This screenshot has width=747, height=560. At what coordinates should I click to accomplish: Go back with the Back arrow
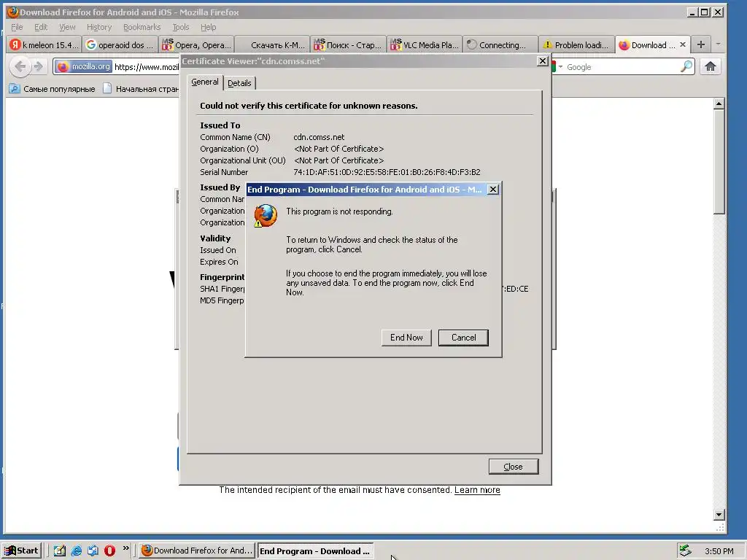point(20,66)
